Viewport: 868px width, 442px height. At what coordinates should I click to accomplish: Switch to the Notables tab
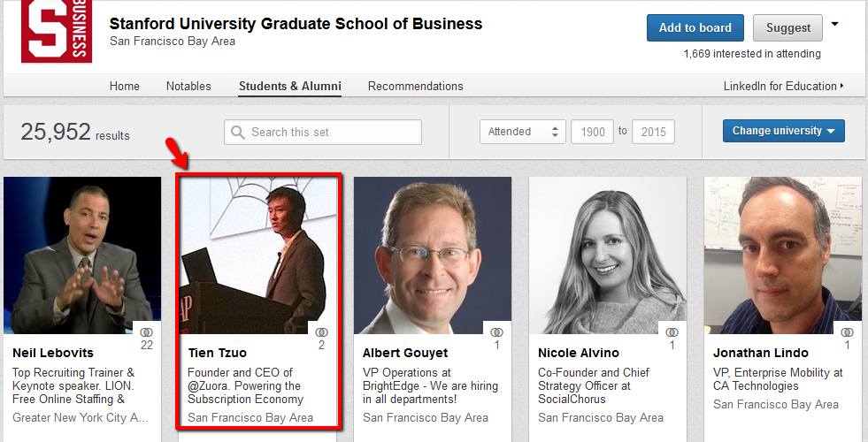188,86
